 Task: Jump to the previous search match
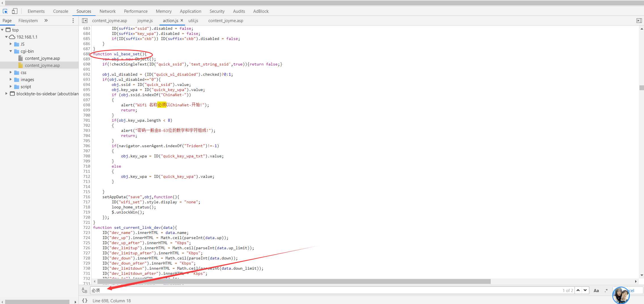[578, 290]
